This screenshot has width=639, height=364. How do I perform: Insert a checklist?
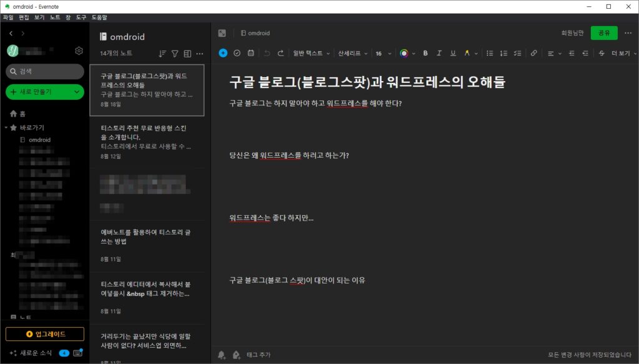[x=517, y=53]
